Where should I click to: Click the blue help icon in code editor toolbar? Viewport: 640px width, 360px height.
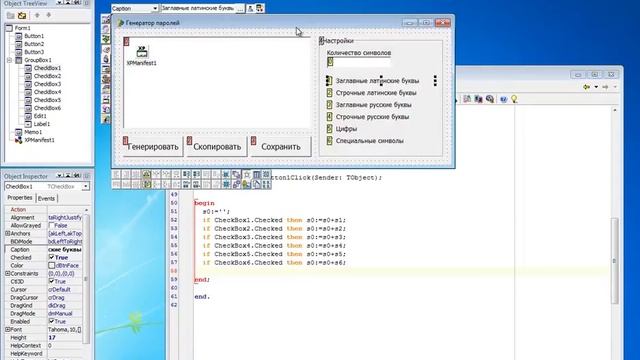point(503,99)
